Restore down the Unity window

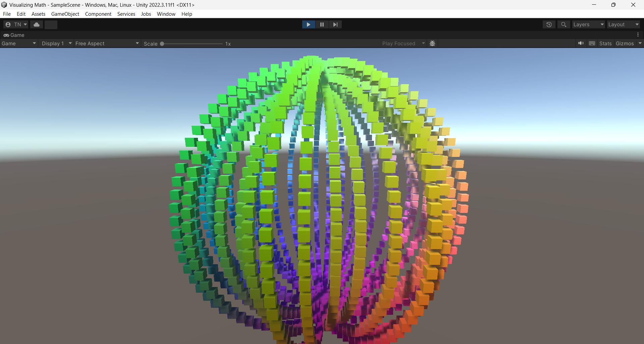[x=613, y=5]
